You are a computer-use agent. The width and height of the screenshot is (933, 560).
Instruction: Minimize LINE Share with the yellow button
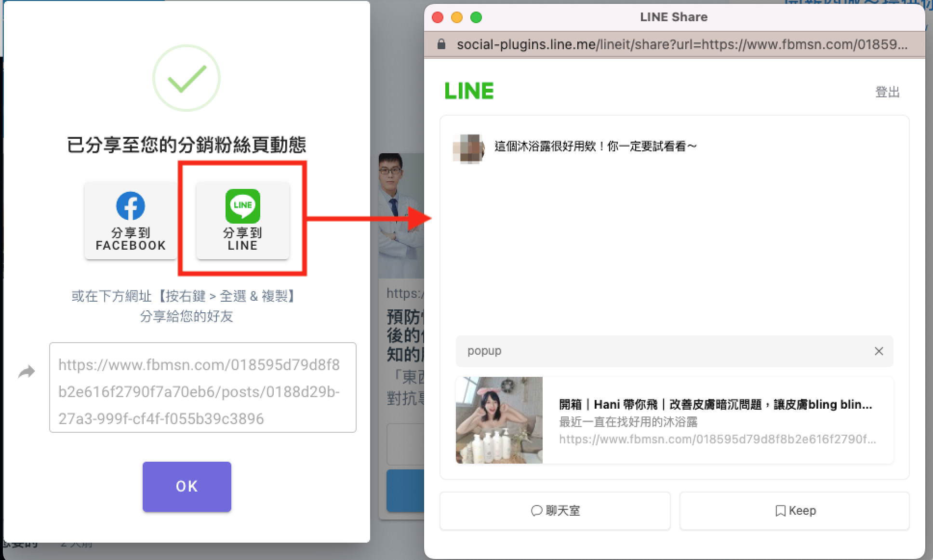457,17
